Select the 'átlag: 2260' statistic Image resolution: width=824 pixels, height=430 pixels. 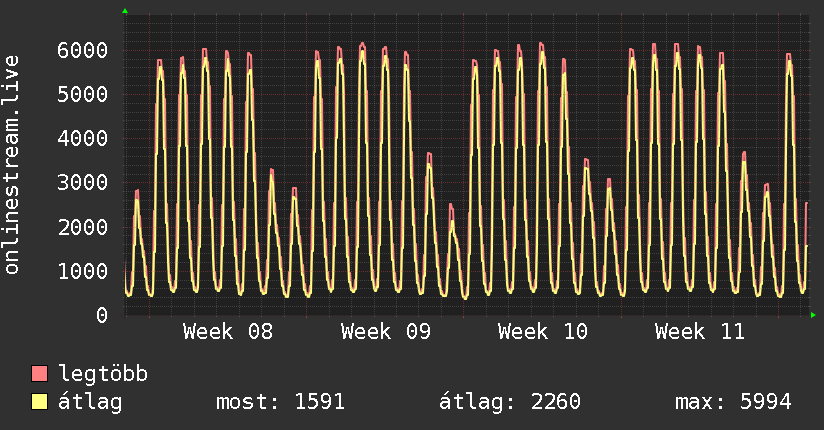(x=510, y=402)
